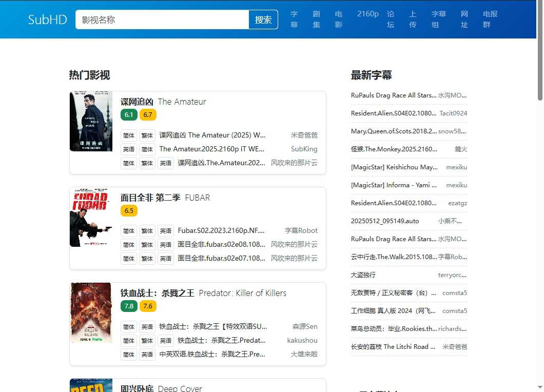Click the yellow 6.5 rating badge for FUBAR
This screenshot has width=544, height=392.
pyautogui.click(x=129, y=210)
